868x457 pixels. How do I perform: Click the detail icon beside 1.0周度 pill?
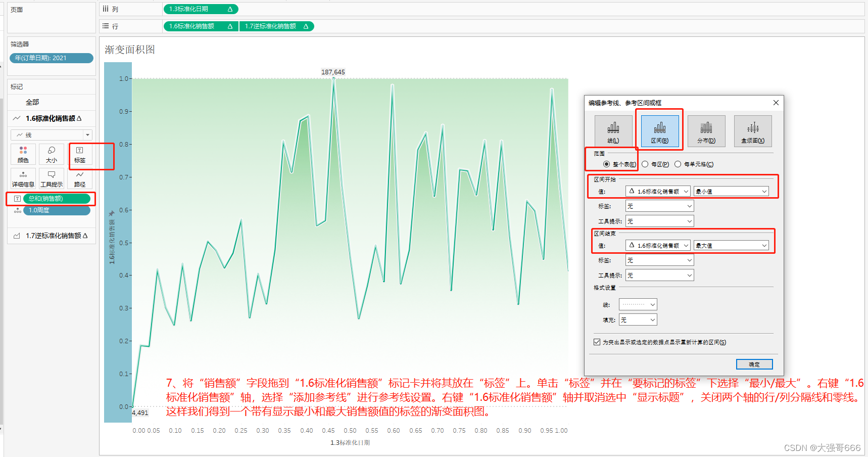click(x=17, y=210)
